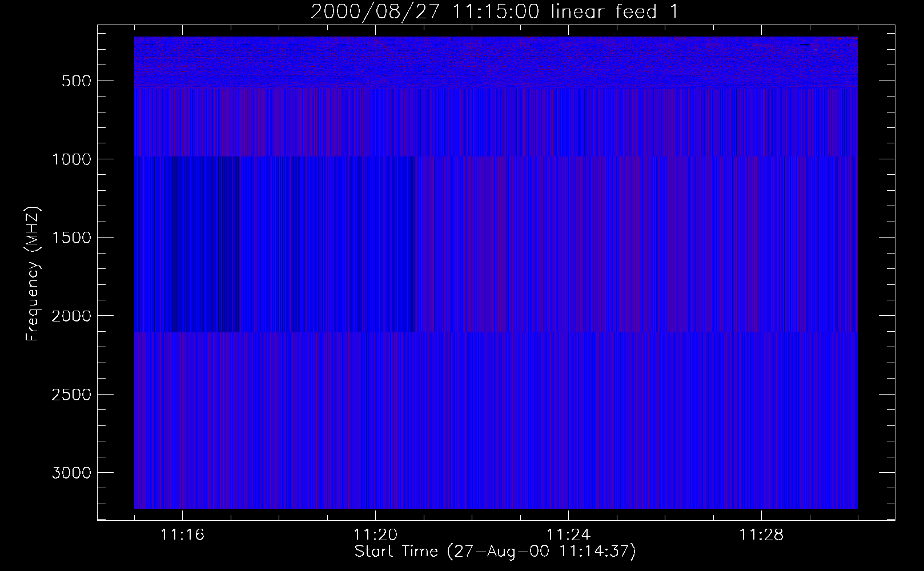Click the 11:16 time tick label
The width and height of the screenshot is (924, 571).
click(182, 535)
